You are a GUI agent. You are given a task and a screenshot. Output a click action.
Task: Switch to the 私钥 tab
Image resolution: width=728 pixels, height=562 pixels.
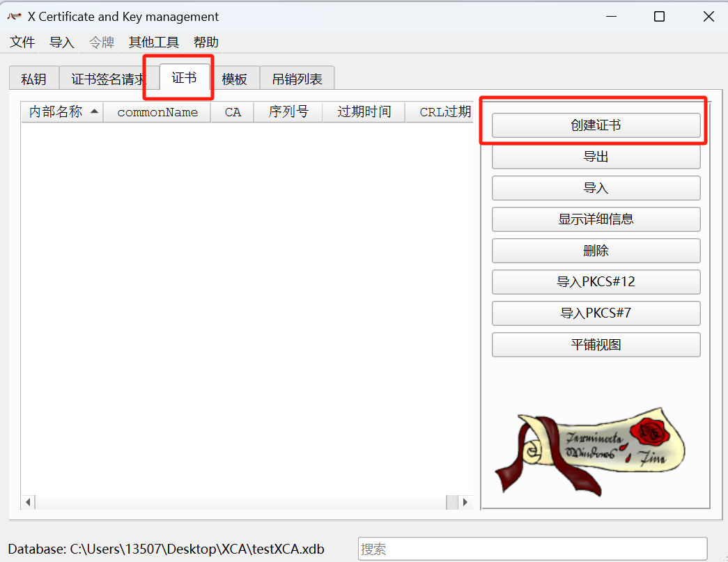34,79
